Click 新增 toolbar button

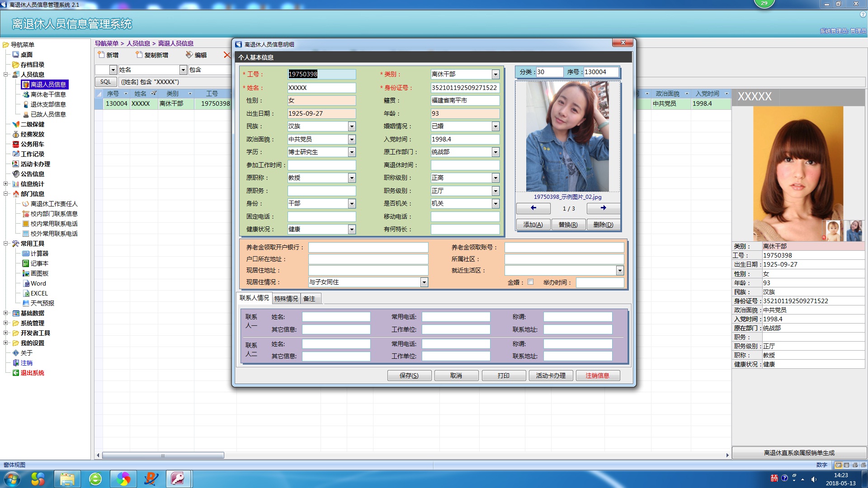coord(108,55)
